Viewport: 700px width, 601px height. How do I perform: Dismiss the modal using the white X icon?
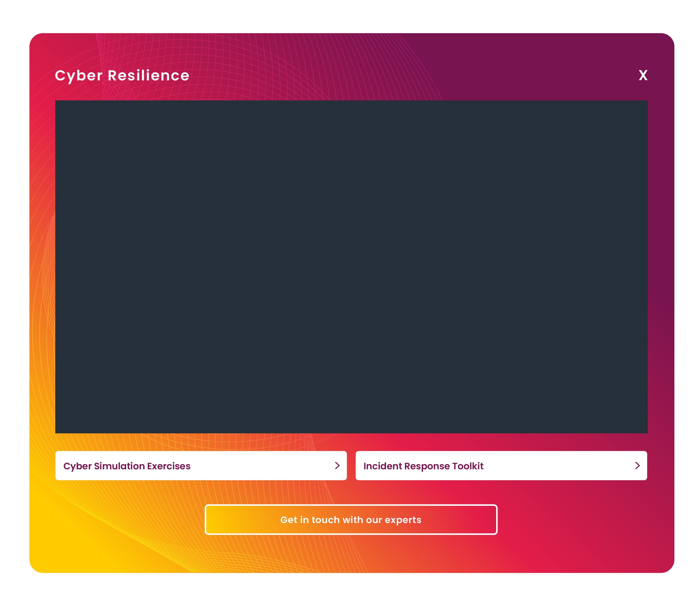coord(643,75)
